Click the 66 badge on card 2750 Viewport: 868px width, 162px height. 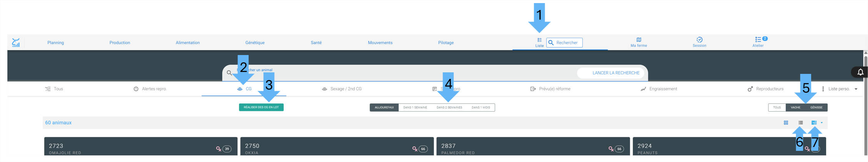[423, 149]
